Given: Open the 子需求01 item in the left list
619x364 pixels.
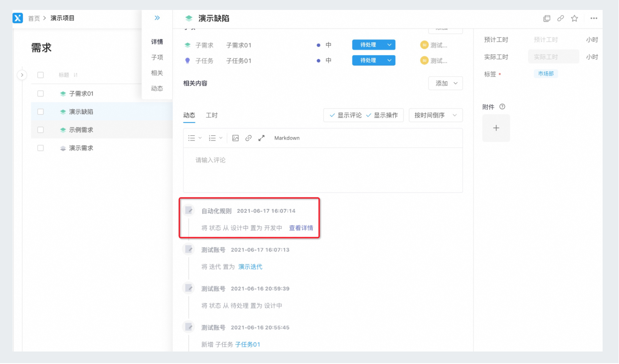Looking at the screenshot, I should 81,94.
